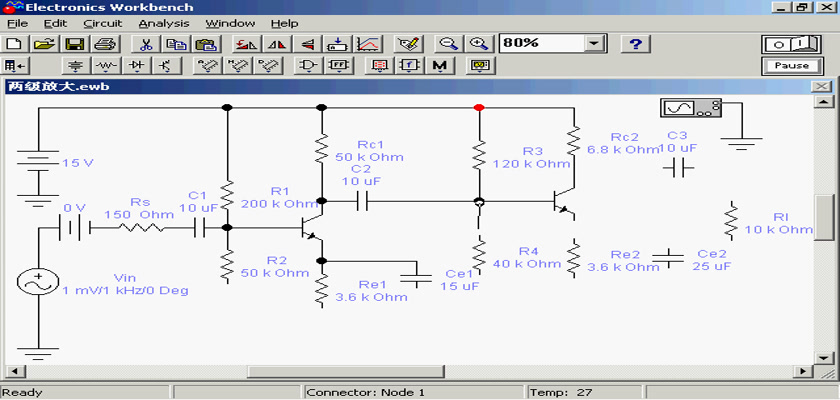Select the 15 V battery label

click(78, 163)
